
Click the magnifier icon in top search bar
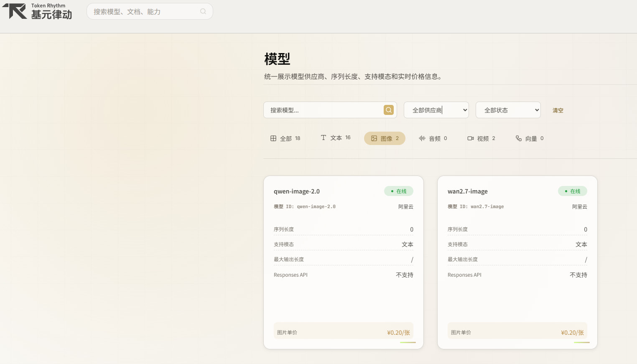coord(203,11)
